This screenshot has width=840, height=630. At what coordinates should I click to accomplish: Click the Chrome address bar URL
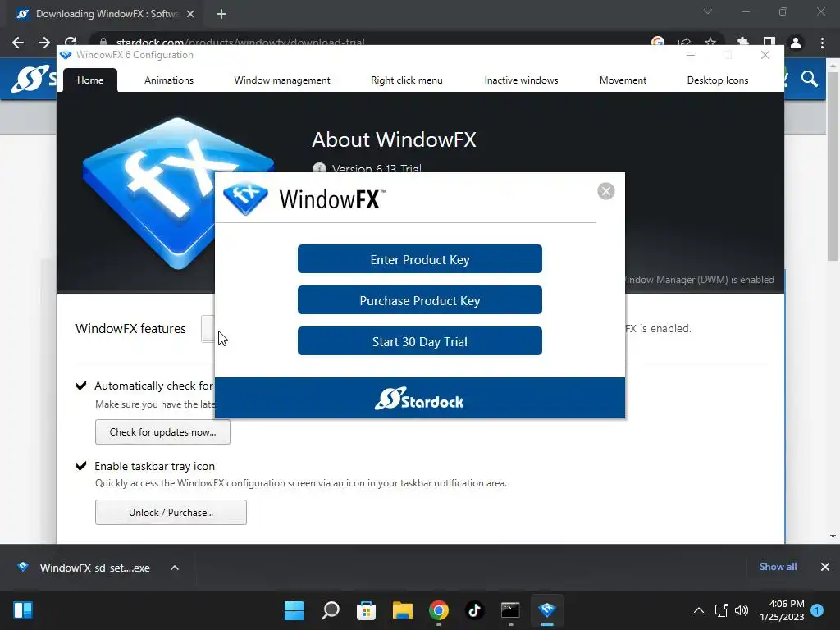point(240,42)
